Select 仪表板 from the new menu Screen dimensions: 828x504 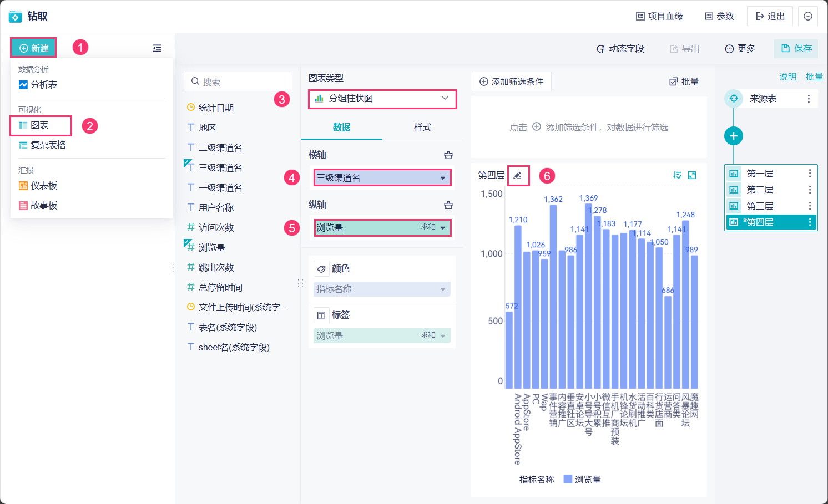pos(44,186)
